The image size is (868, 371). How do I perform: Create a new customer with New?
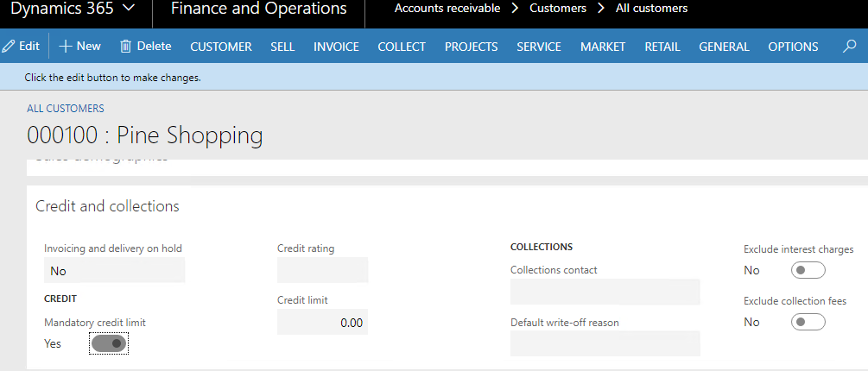(79, 47)
